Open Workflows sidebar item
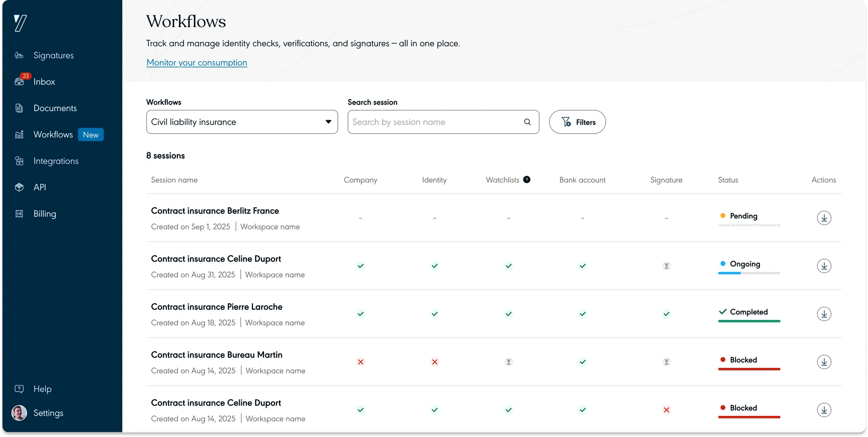Screen dimensions: 868x437 pos(53,134)
